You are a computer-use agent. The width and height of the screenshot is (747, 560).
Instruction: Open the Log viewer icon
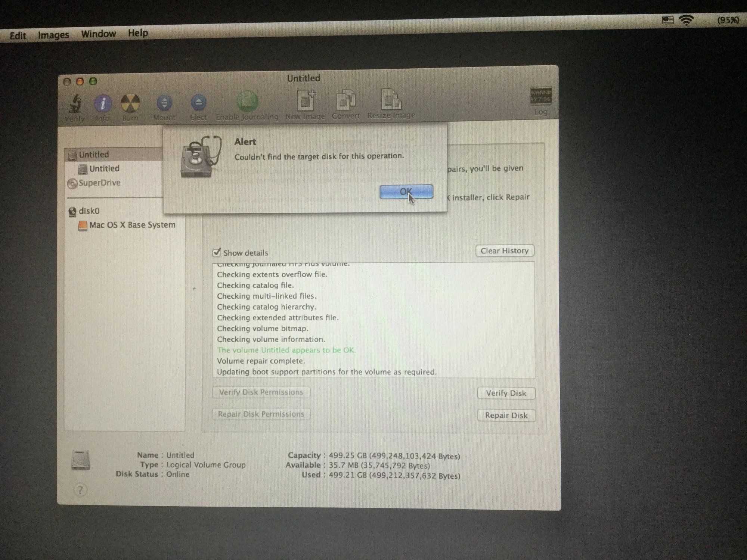coord(540,97)
